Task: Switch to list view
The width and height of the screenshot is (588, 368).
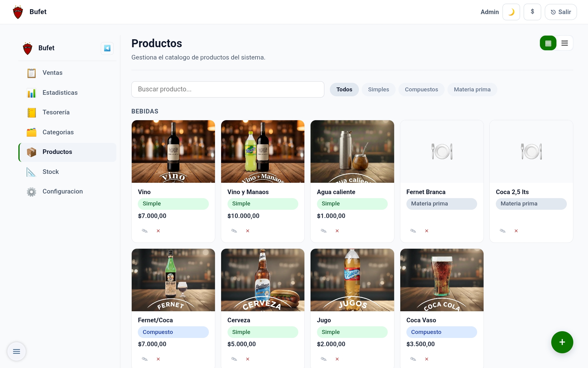Action: [x=565, y=43]
